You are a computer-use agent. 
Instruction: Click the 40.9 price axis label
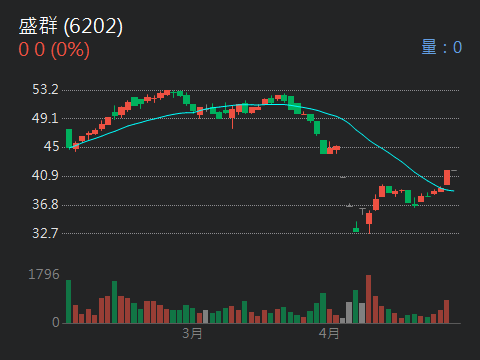pyautogui.click(x=45, y=175)
